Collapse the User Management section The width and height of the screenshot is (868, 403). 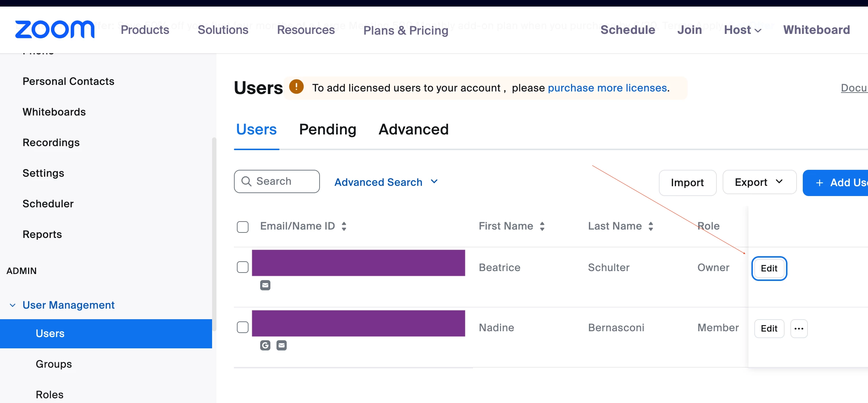tap(12, 305)
